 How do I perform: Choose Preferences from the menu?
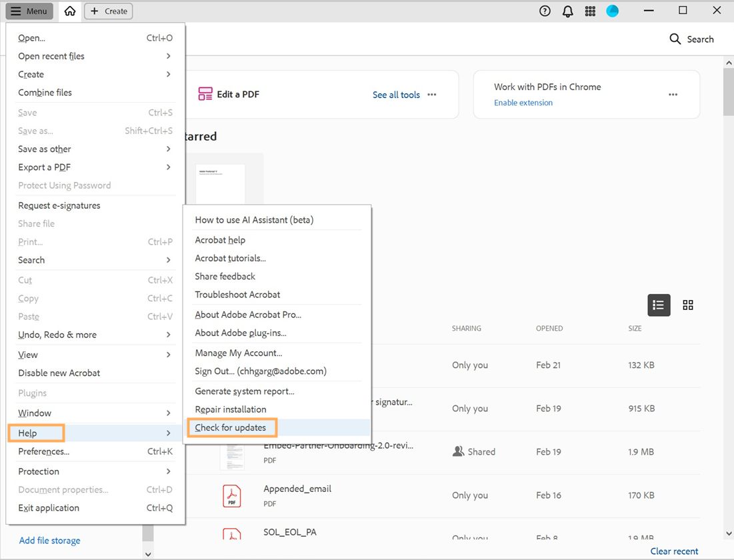pos(43,451)
